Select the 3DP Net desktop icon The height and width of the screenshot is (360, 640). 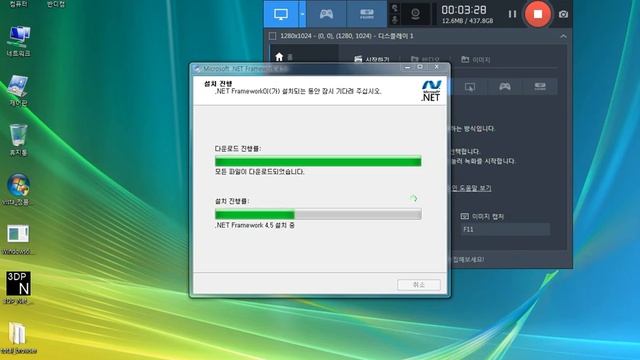18,288
